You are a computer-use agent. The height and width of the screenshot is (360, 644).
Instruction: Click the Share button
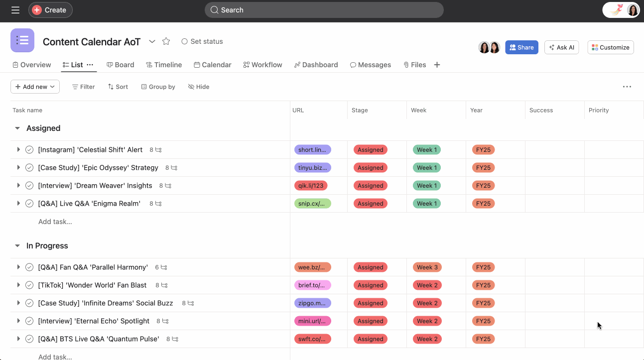click(x=521, y=47)
